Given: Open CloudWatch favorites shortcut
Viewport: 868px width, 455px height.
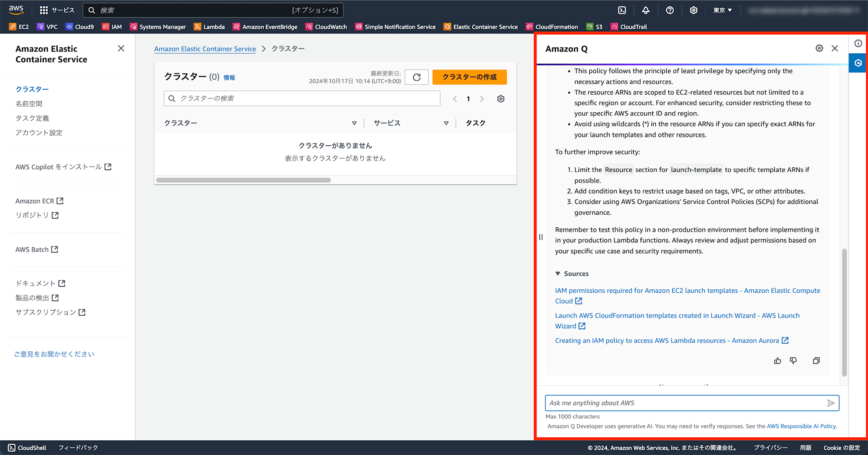Looking at the screenshot, I should [326, 27].
